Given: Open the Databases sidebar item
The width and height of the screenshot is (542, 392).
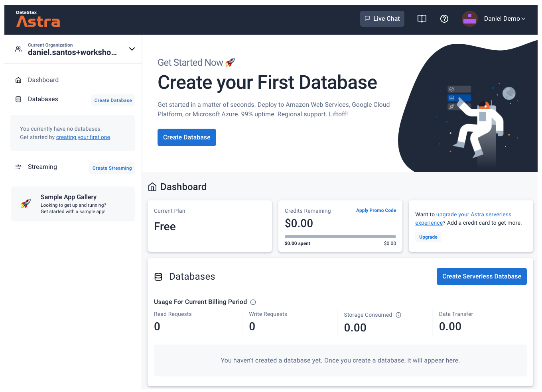Looking at the screenshot, I should [x=43, y=99].
